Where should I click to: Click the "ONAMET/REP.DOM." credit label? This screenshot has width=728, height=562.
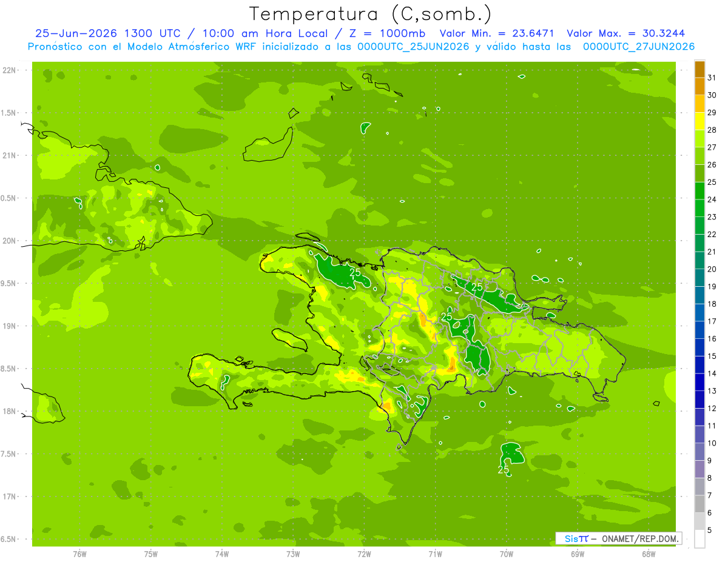(x=639, y=538)
